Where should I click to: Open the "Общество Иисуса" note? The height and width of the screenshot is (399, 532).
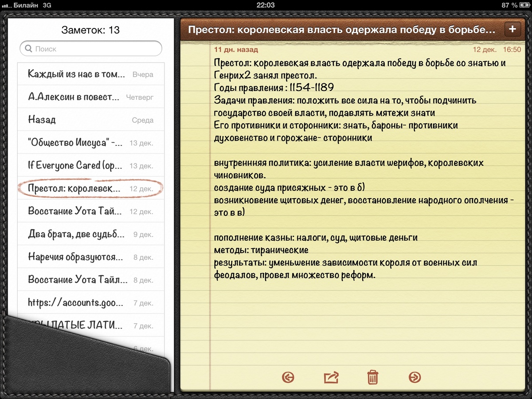pos(91,143)
